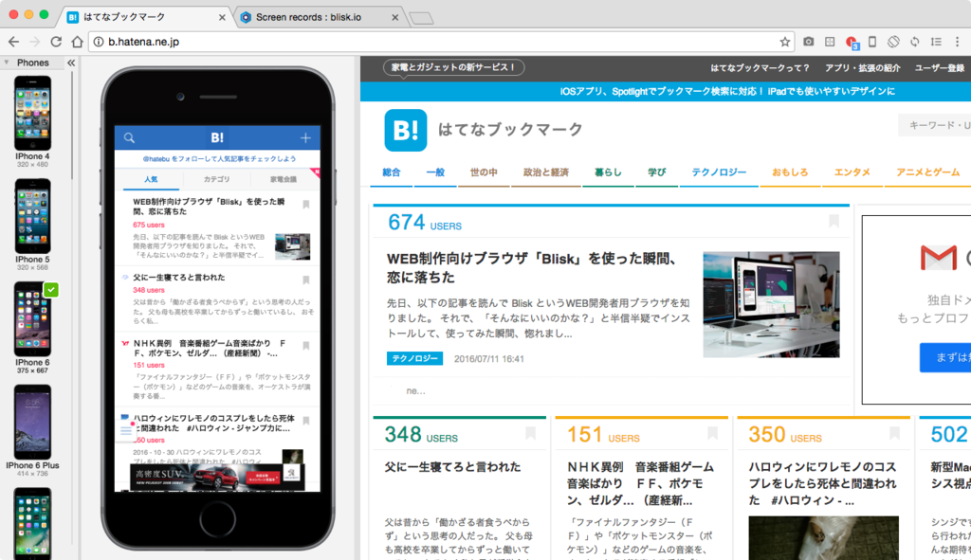
Task: Click the large B! Hatena logo
Action: click(x=406, y=130)
